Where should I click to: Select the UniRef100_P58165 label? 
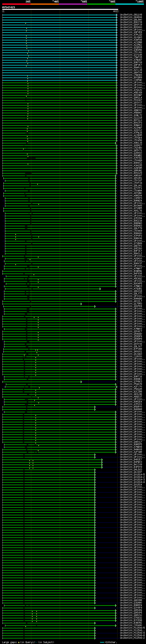(x=131, y=389)
